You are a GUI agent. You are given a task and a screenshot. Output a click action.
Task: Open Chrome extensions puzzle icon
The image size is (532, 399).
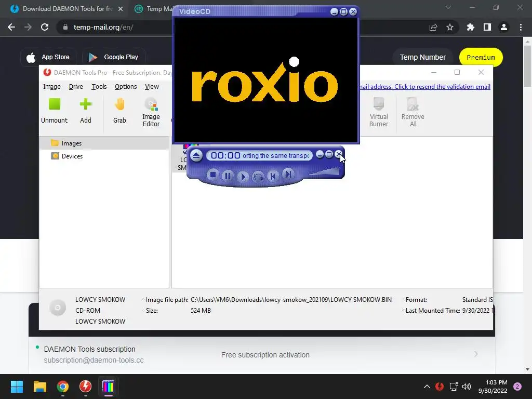(471, 27)
